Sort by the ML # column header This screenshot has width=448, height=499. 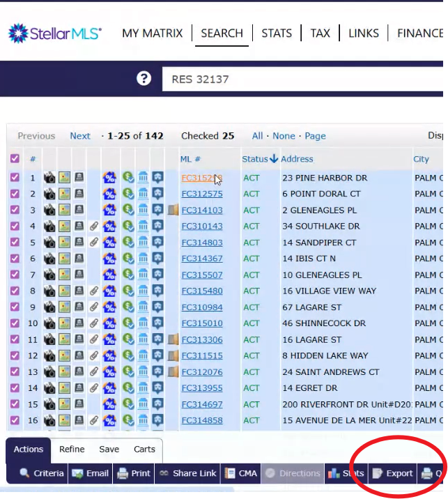[x=190, y=159]
